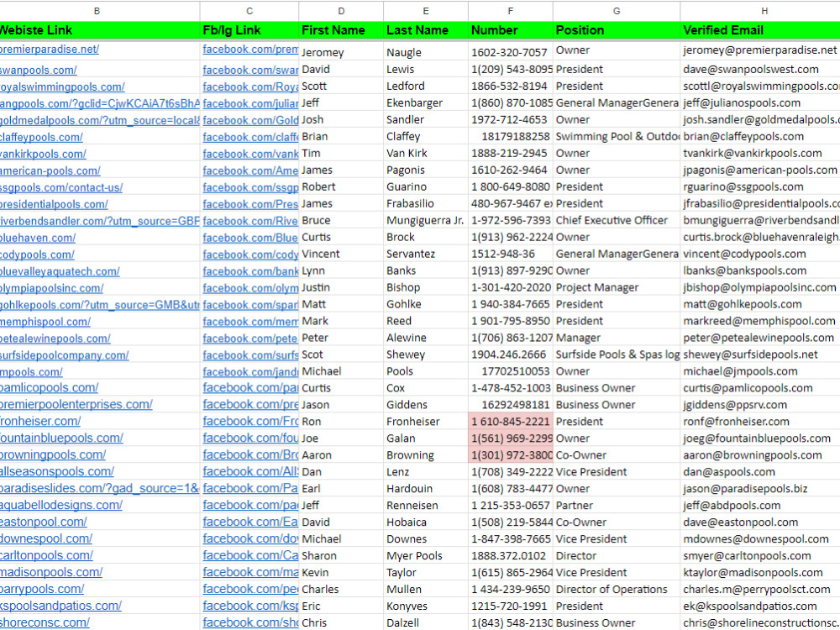Viewport: 840px width, 630px height.
Task: Open the swanpools.com/ link
Action: tap(38, 71)
